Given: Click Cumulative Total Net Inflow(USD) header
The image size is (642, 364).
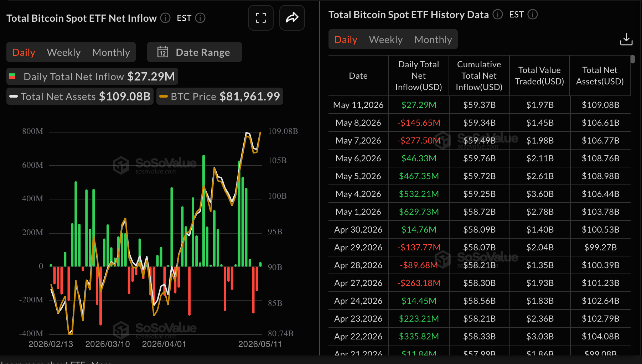Looking at the screenshot, I should (x=479, y=76).
